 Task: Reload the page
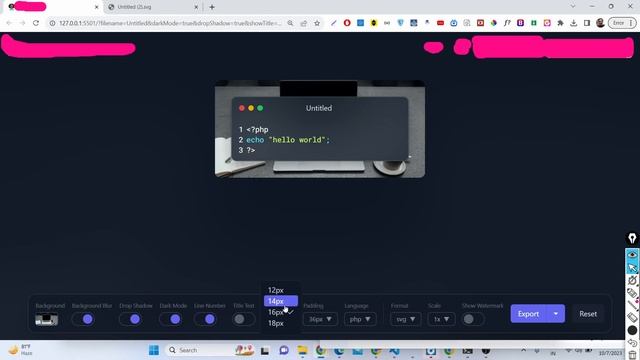[x=36, y=23]
